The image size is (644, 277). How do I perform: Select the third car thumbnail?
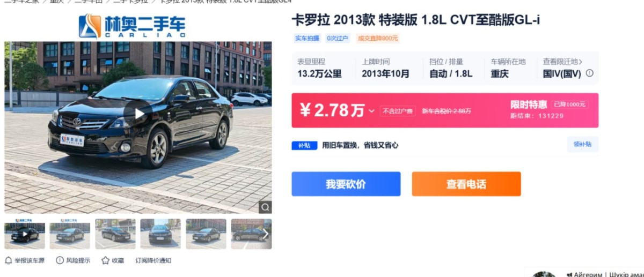point(115,234)
